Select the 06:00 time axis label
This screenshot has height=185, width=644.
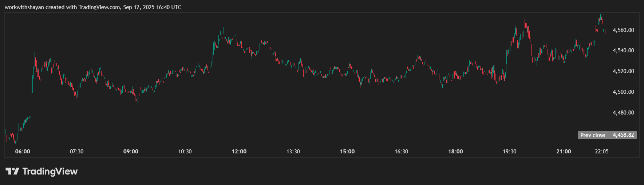pos(23,151)
